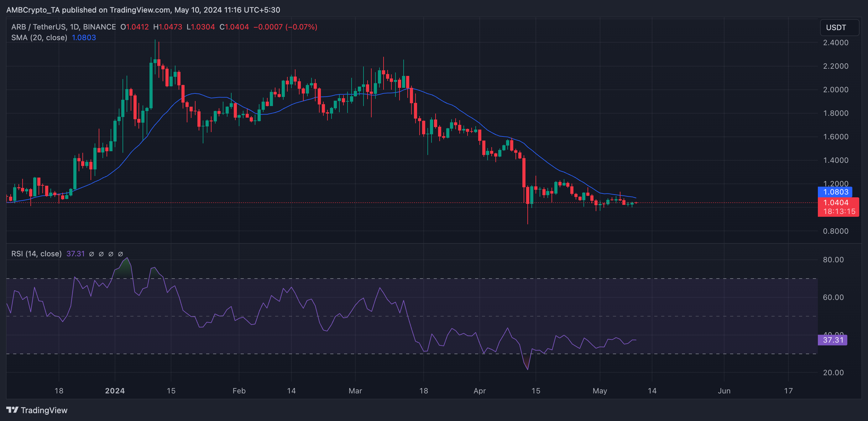The width and height of the screenshot is (868, 421).
Task: Click the blue 1.0803 price axis label
Action: point(835,192)
